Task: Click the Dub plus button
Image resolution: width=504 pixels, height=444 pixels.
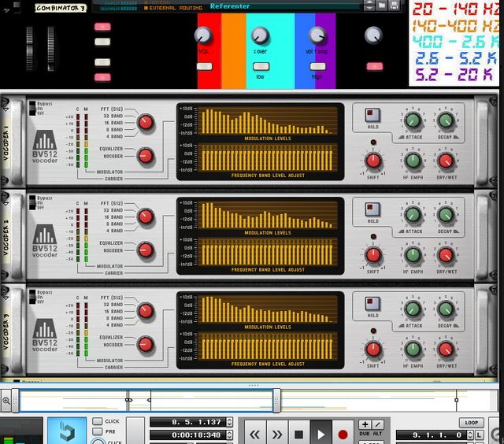Action: click(x=365, y=424)
